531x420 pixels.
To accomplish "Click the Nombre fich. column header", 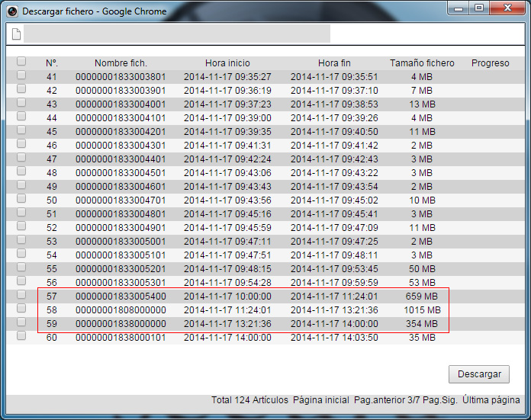I will coord(121,63).
